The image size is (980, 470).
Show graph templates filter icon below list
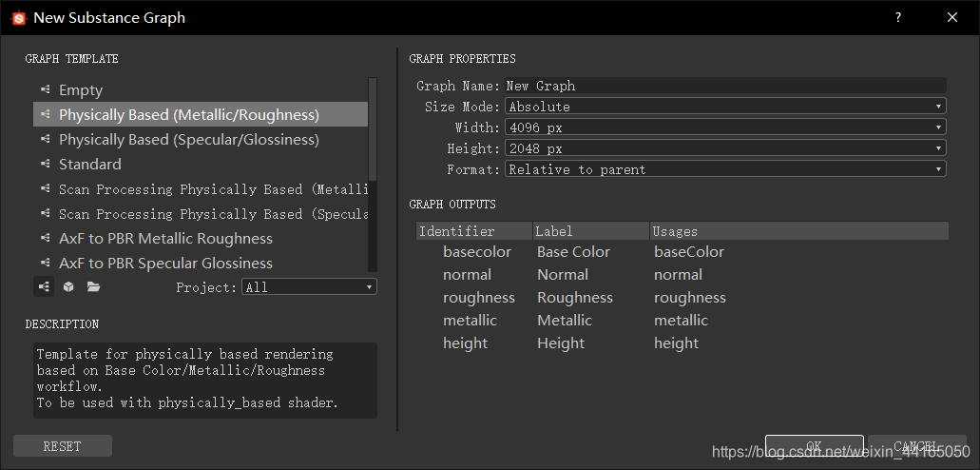coord(44,286)
